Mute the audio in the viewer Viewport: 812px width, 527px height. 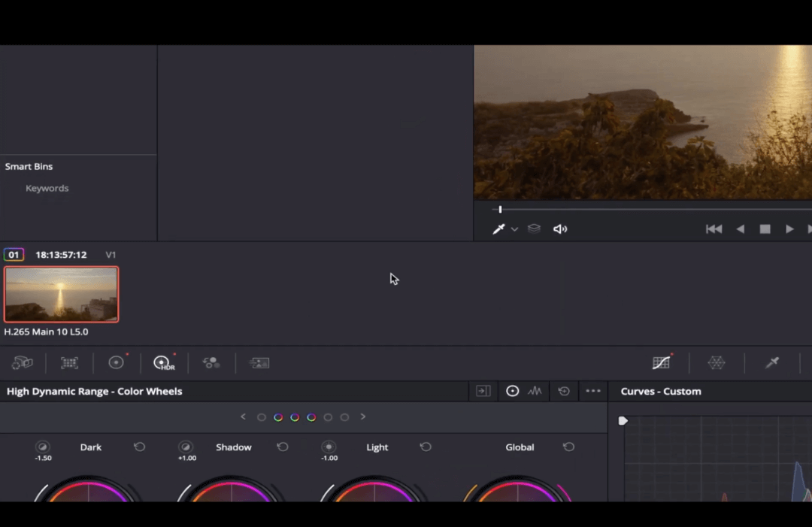560,229
